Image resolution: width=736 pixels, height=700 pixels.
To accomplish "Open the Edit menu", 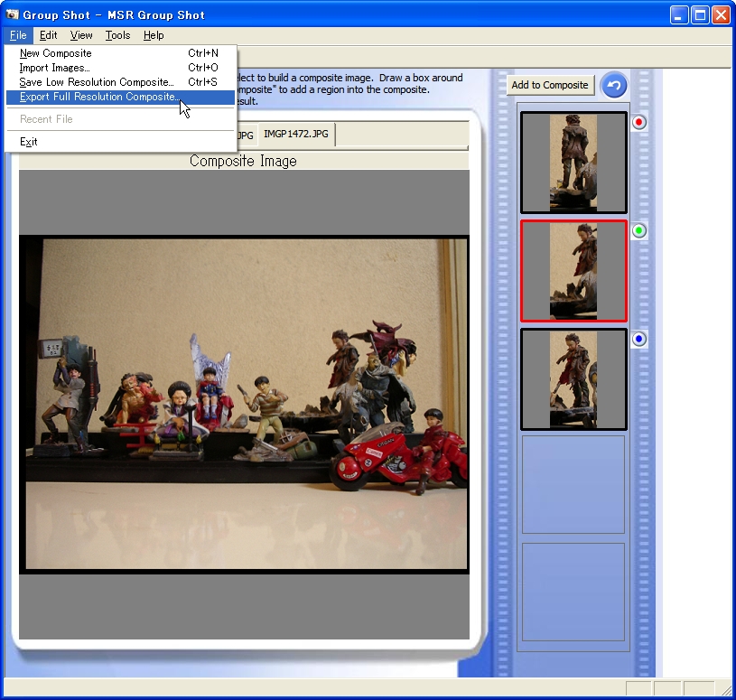I will click(x=48, y=35).
